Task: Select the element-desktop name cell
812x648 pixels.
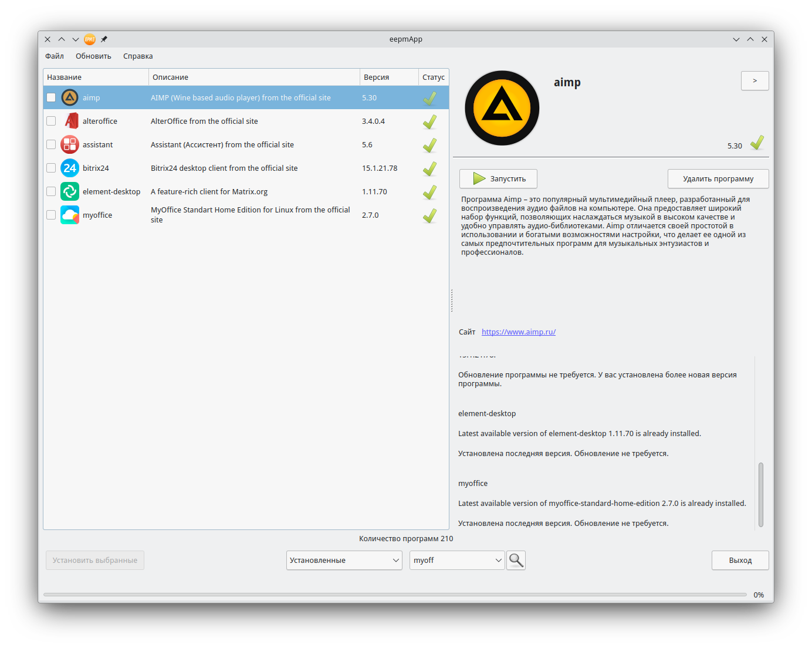Action: point(111,191)
